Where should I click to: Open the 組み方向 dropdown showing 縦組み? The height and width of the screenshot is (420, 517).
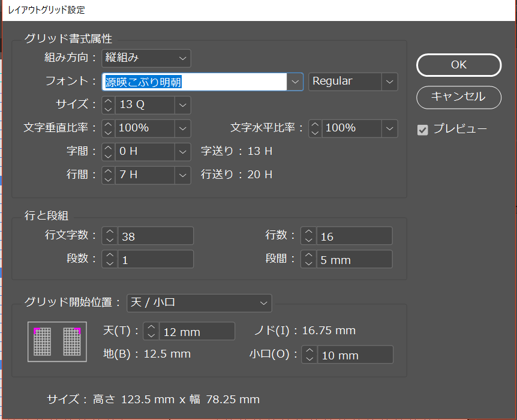[x=146, y=58]
